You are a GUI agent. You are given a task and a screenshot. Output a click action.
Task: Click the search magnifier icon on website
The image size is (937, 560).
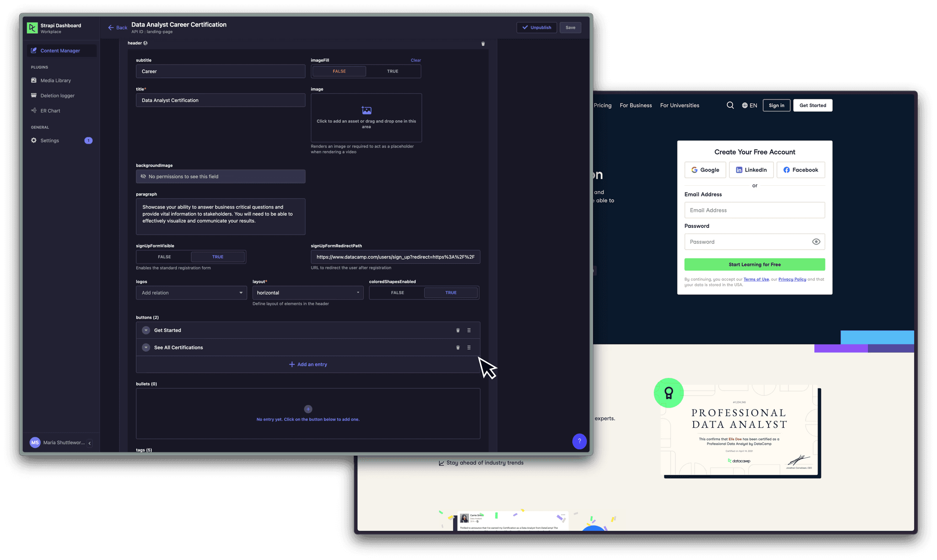pos(730,105)
